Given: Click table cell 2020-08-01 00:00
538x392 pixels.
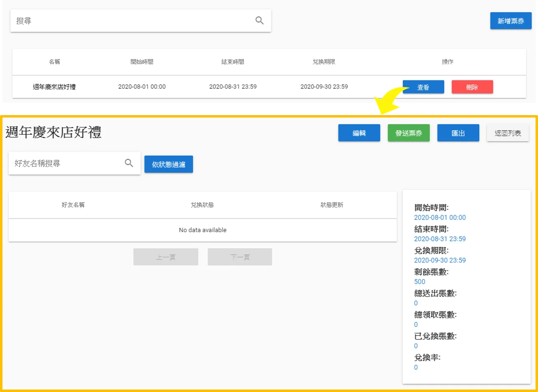Looking at the screenshot, I should (142, 87).
